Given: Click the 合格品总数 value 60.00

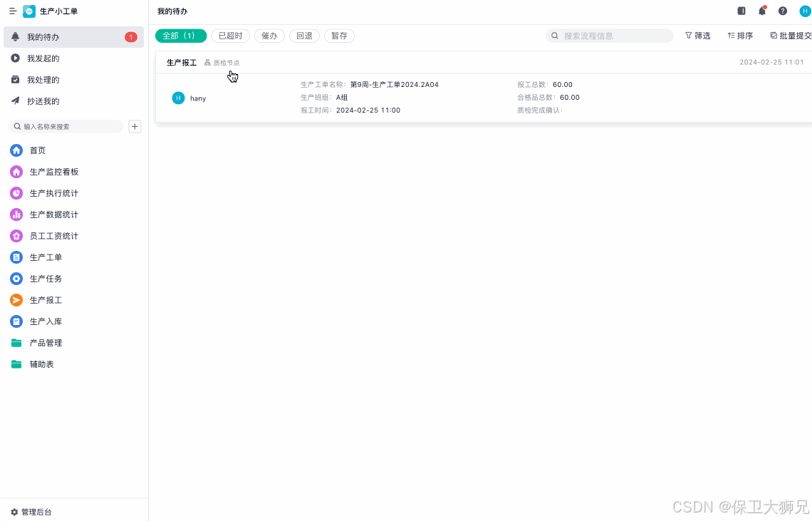Looking at the screenshot, I should 570,97.
